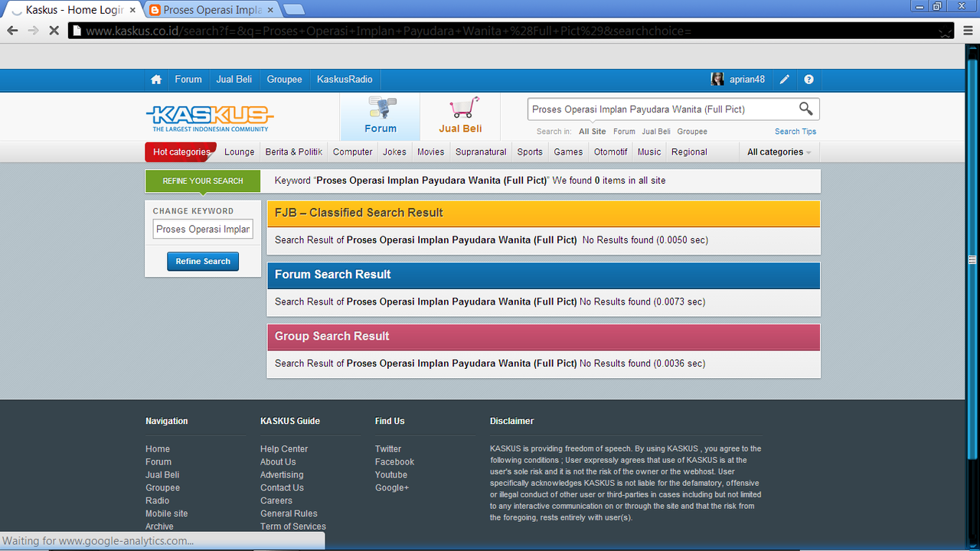Choose Groupee under Search in
Image resolution: width=980 pixels, height=551 pixels.
[692, 132]
